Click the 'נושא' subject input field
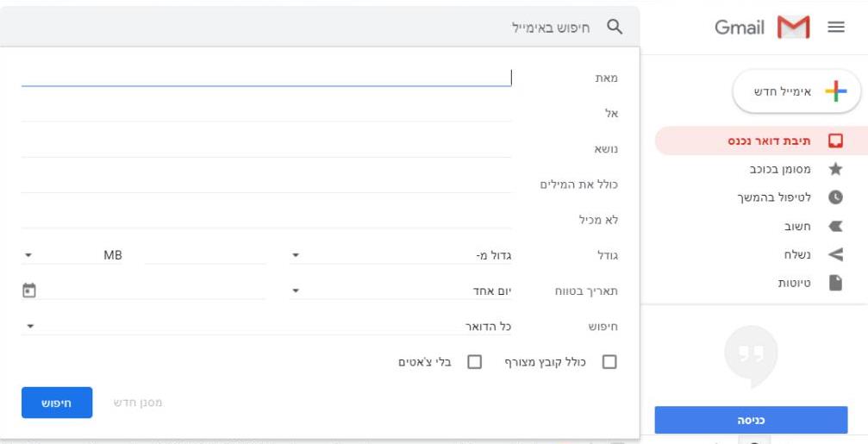 click(x=265, y=148)
